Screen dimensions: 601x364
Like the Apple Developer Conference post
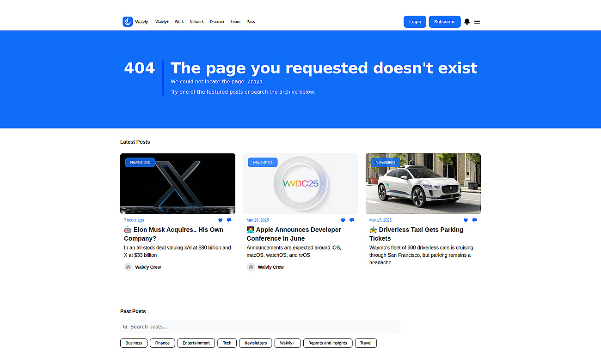tap(343, 220)
